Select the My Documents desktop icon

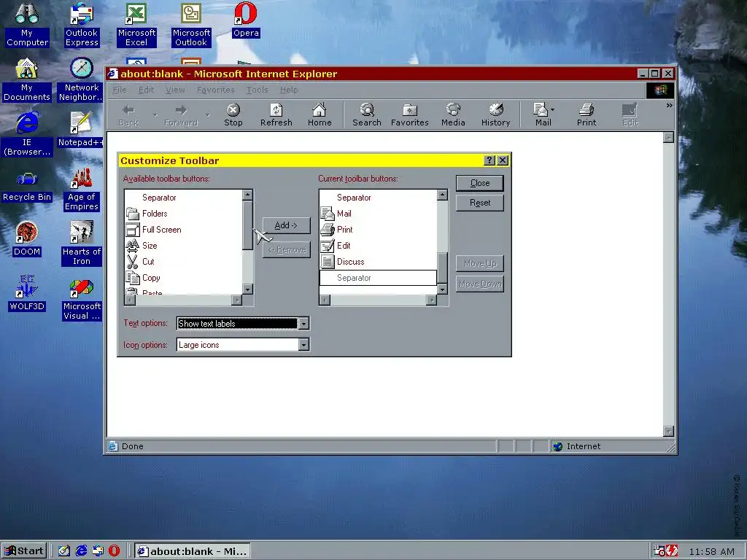(x=27, y=79)
